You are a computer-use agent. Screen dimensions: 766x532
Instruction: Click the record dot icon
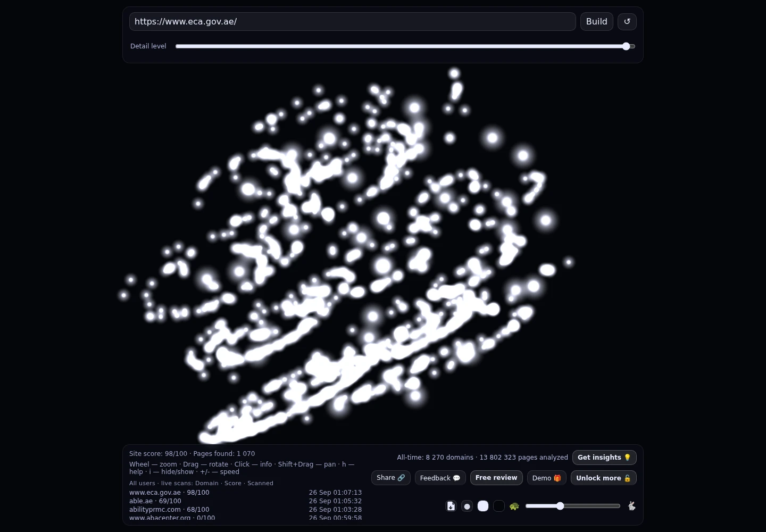[467, 506]
